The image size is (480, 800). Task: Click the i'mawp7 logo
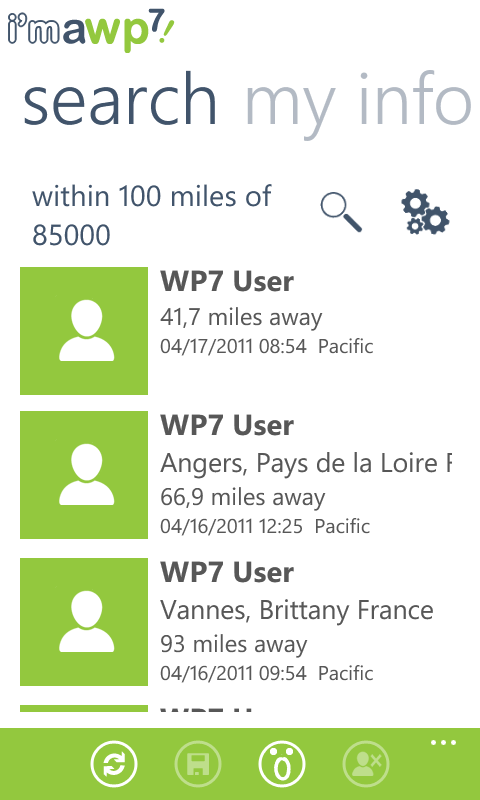[91, 32]
